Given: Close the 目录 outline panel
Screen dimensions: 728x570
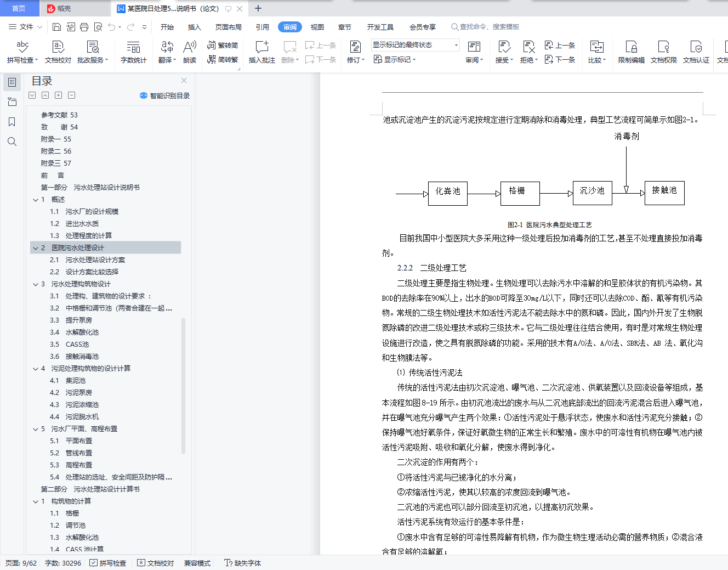Looking at the screenshot, I should (184, 81).
